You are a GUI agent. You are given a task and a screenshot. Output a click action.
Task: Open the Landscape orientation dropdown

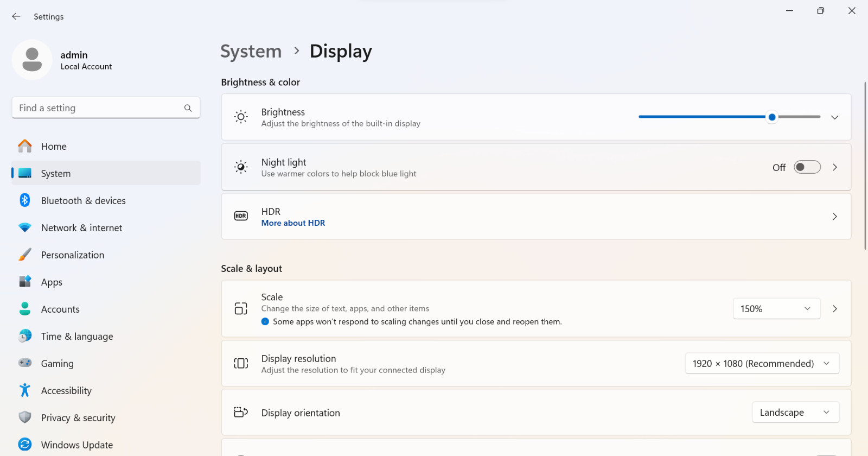point(795,413)
